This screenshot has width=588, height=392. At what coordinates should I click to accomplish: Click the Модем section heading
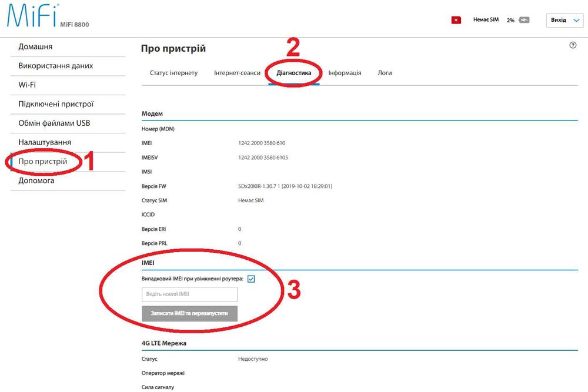pos(152,113)
